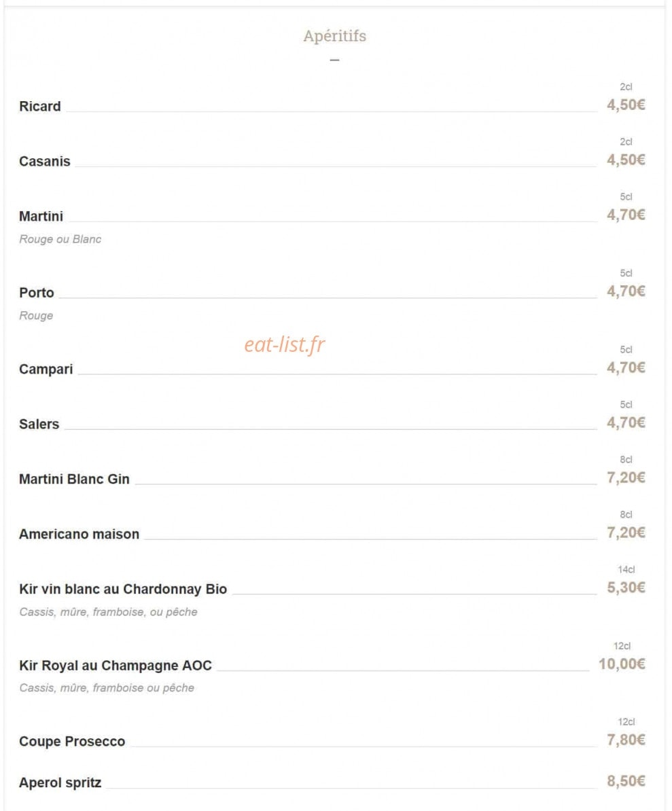Select Kir vin blanc au Chardonnay Bio

click(123, 589)
